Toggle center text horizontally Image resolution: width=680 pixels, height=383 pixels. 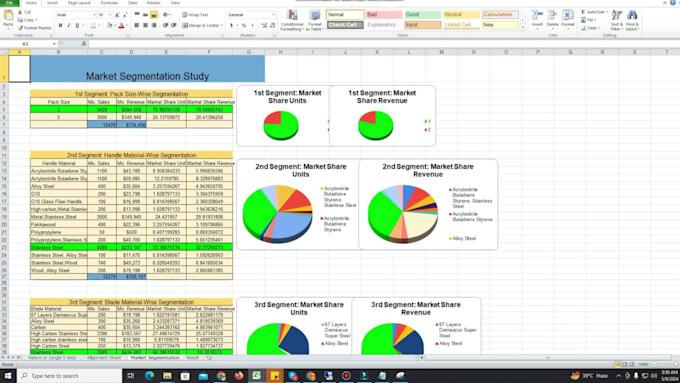point(145,26)
